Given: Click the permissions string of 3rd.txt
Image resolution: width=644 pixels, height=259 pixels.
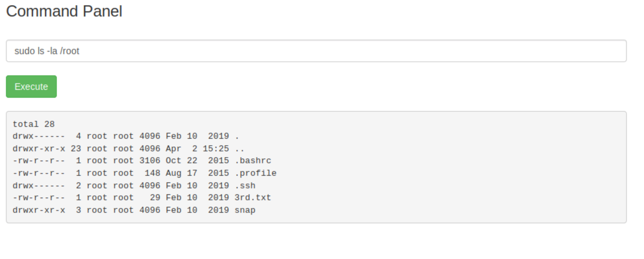Looking at the screenshot, I should click(39, 198).
